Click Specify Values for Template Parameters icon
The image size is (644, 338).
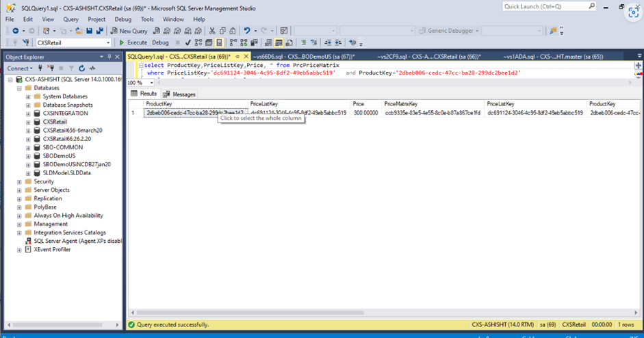352,42
